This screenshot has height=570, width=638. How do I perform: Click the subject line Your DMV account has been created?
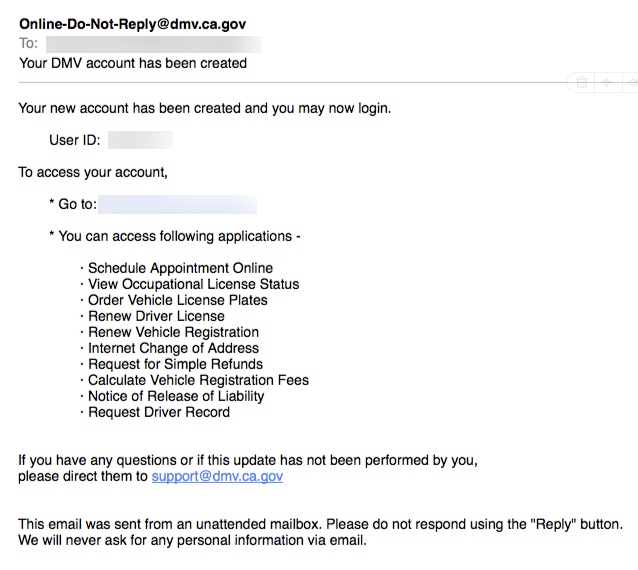pos(133,63)
